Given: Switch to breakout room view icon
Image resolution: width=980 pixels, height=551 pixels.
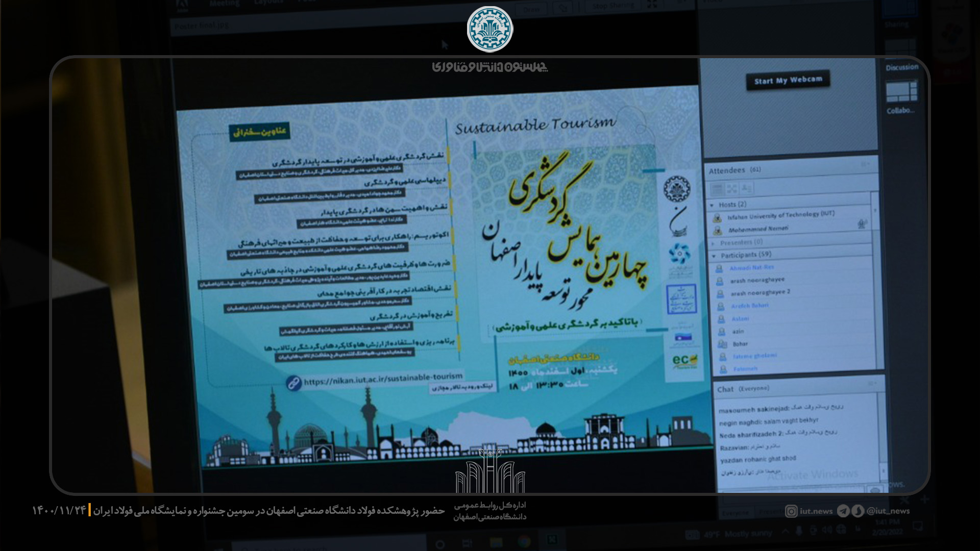Looking at the screenshot, I should [732, 189].
